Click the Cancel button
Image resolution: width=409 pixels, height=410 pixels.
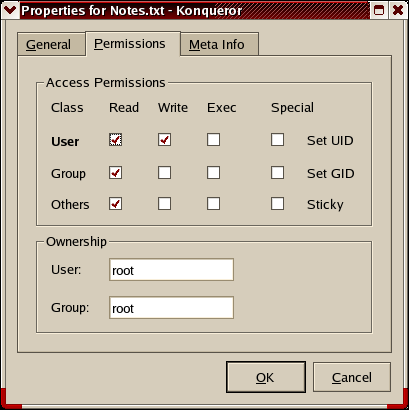pyautogui.click(x=352, y=377)
